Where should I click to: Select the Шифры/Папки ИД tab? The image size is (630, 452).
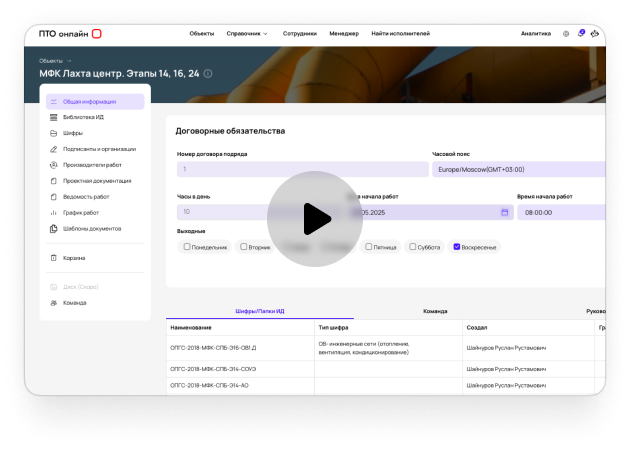[259, 311]
